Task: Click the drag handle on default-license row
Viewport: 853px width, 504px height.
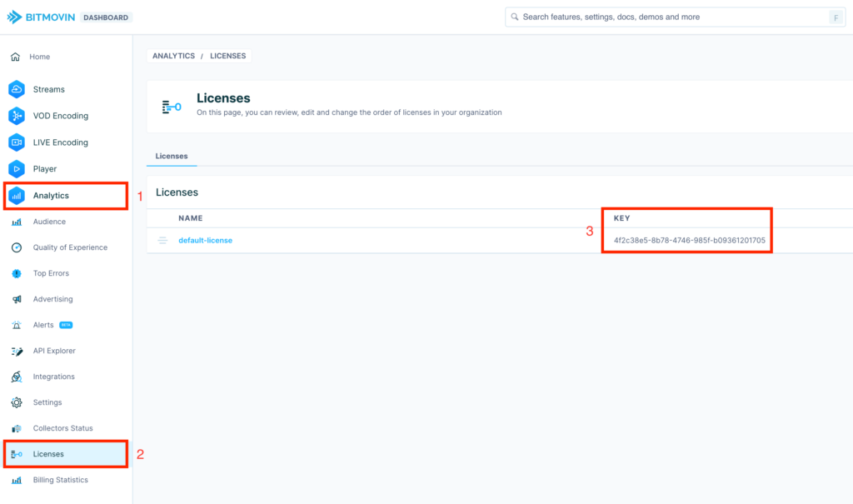Action: 162,240
